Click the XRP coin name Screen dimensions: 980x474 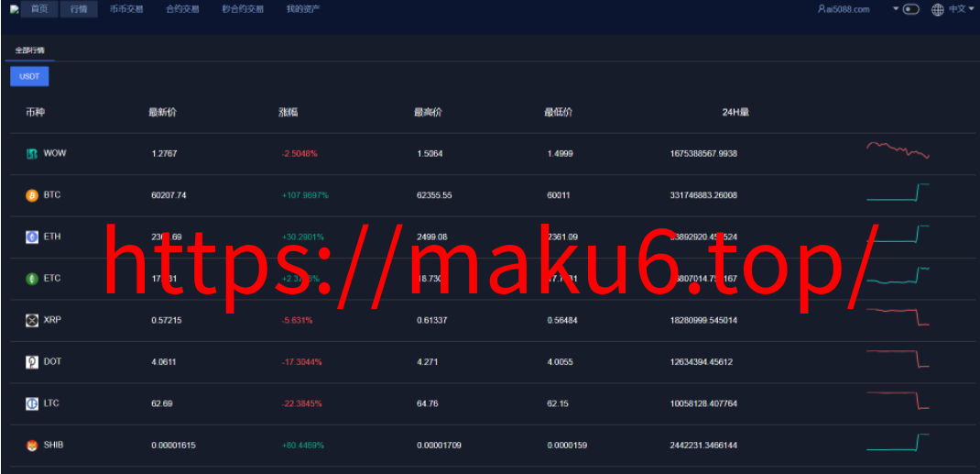tap(52, 320)
